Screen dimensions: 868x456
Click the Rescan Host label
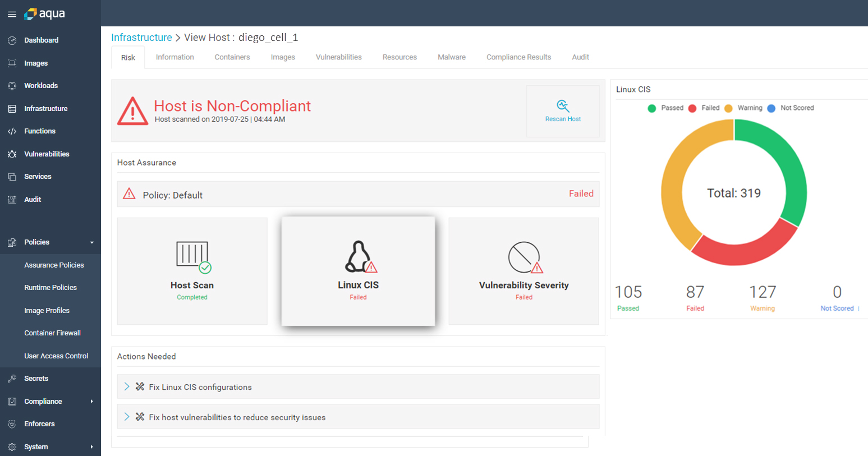click(563, 119)
